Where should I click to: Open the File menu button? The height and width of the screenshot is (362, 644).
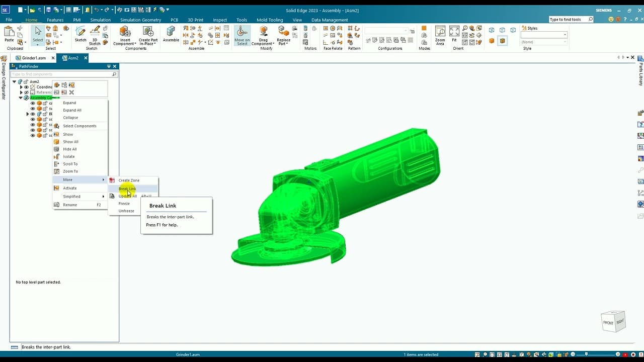pyautogui.click(x=9, y=20)
